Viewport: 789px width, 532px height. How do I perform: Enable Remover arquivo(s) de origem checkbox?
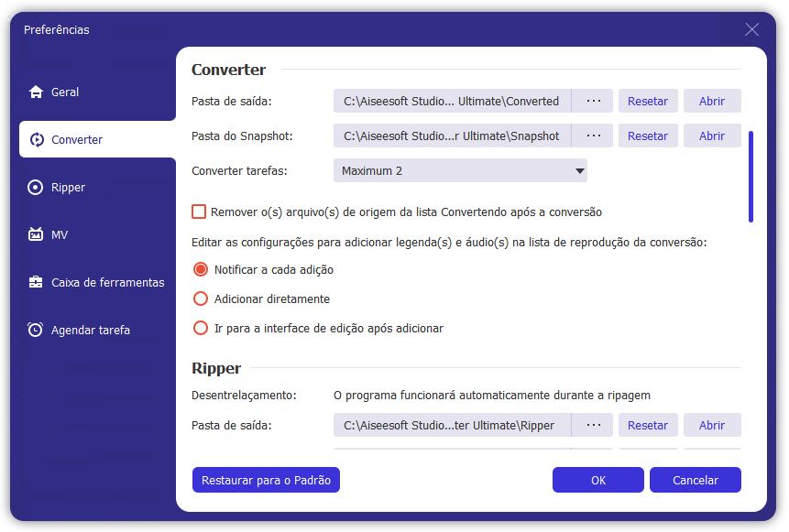pos(199,212)
